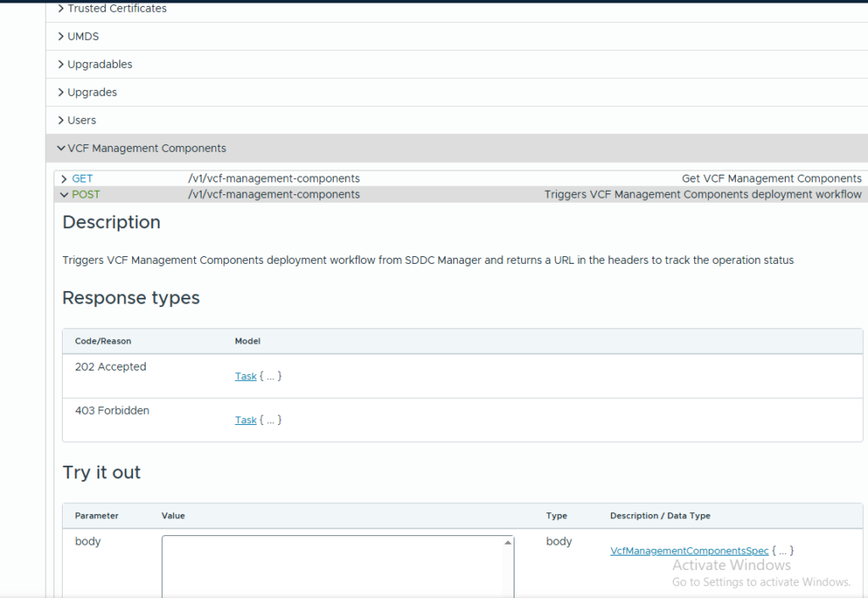
Task: Click the Task link for 403 Forbidden
Action: click(x=245, y=420)
